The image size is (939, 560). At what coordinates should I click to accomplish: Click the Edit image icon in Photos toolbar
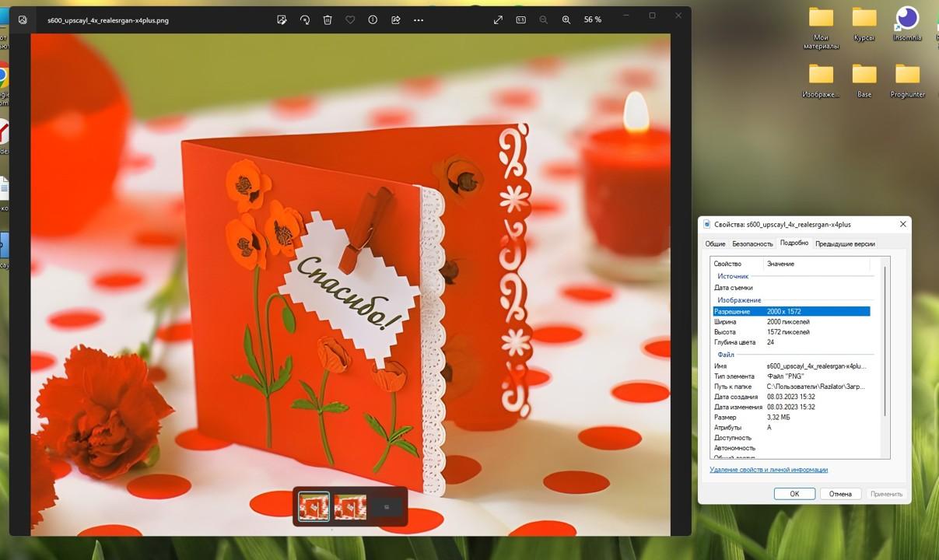(x=282, y=20)
